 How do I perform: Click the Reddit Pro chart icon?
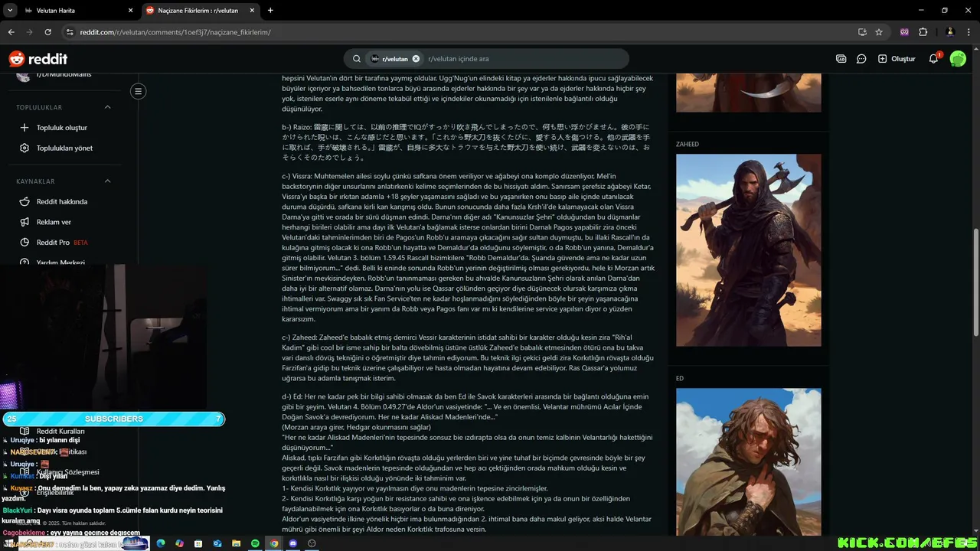pyautogui.click(x=24, y=243)
